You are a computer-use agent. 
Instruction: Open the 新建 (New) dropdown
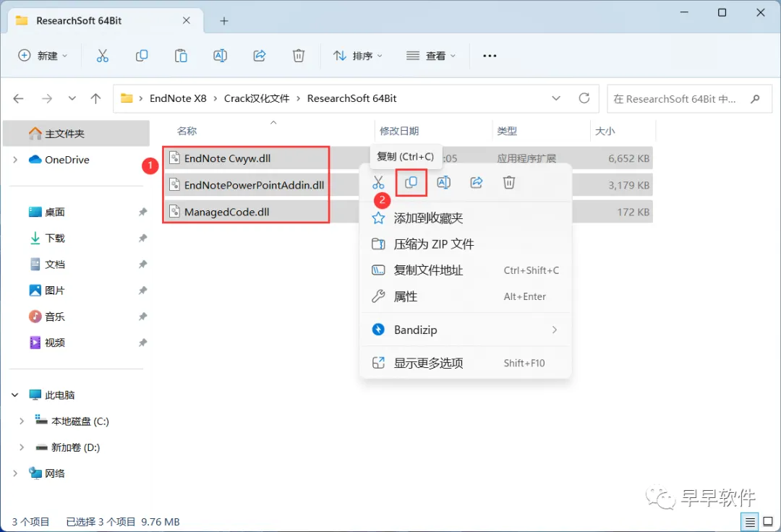point(43,56)
